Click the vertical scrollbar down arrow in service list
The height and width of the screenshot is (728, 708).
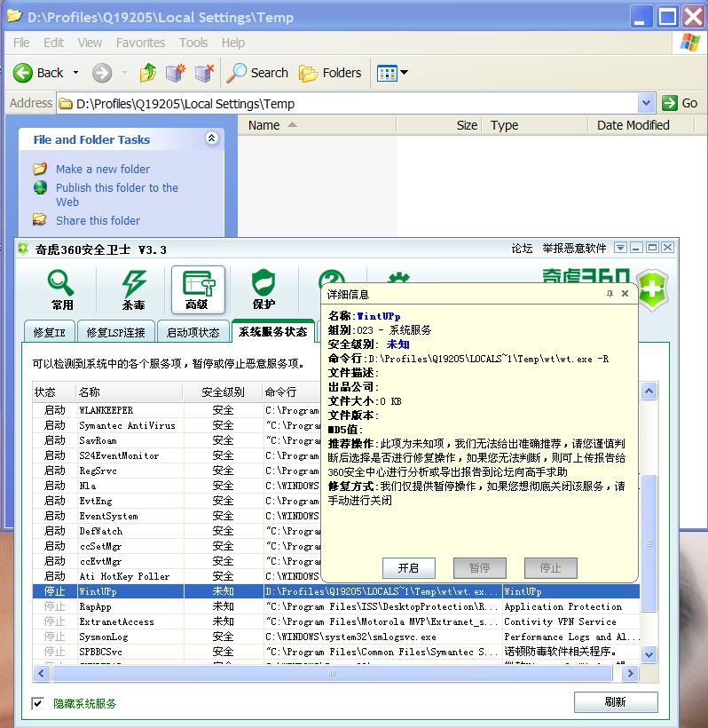click(x=649, y=654)
